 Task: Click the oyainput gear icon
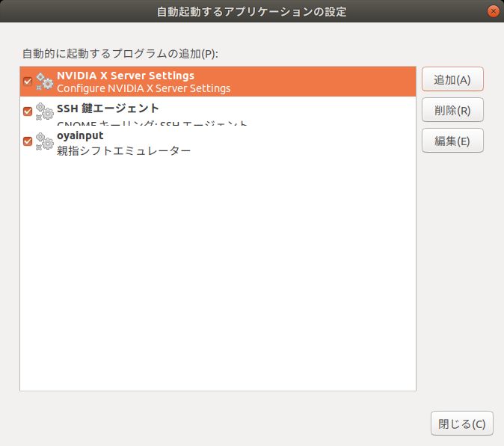tap(44, 141)
